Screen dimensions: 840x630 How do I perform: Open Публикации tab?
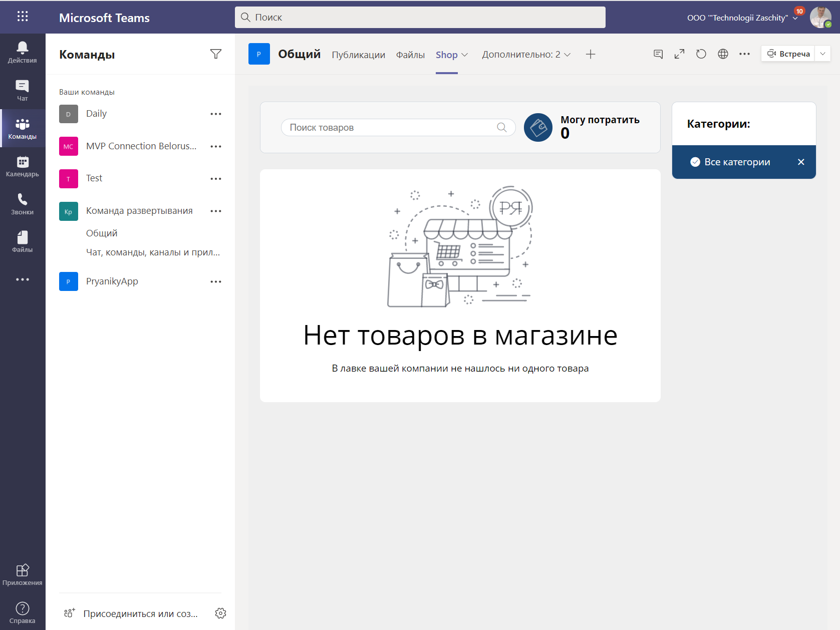coord(359,55)
